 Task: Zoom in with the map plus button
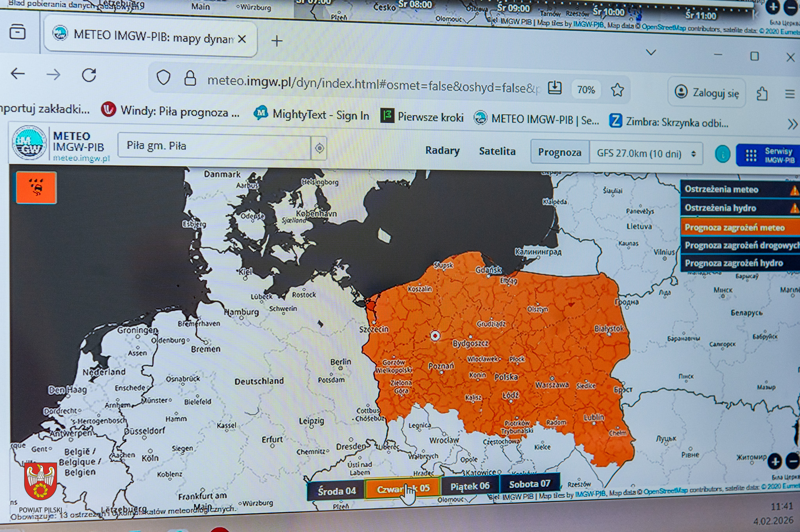pos(775,461)
